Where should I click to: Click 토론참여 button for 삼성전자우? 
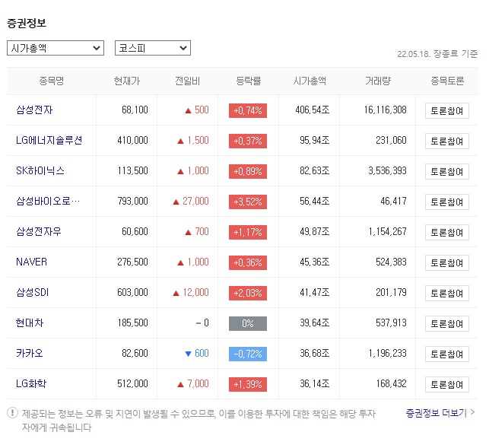[447, 232]
